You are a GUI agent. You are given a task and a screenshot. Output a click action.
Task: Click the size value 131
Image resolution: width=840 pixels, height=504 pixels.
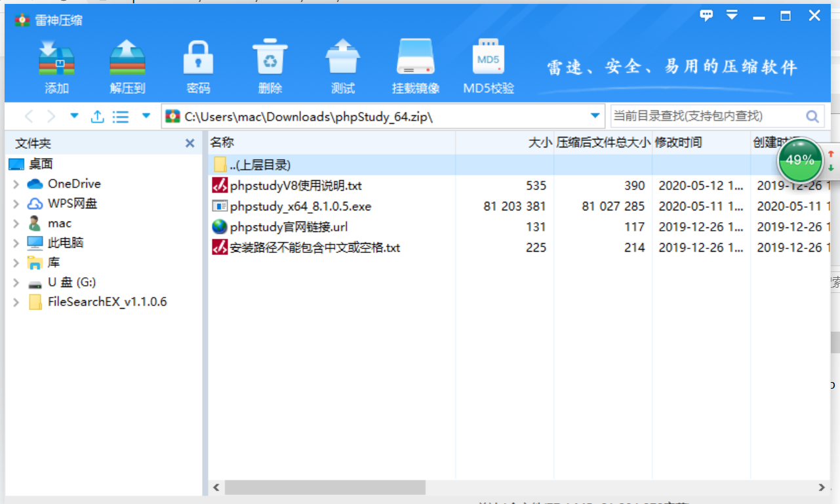pos(536,227)
